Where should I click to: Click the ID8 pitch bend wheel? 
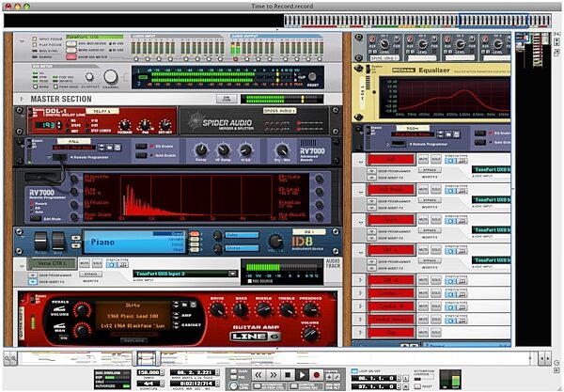coord(40,241)
